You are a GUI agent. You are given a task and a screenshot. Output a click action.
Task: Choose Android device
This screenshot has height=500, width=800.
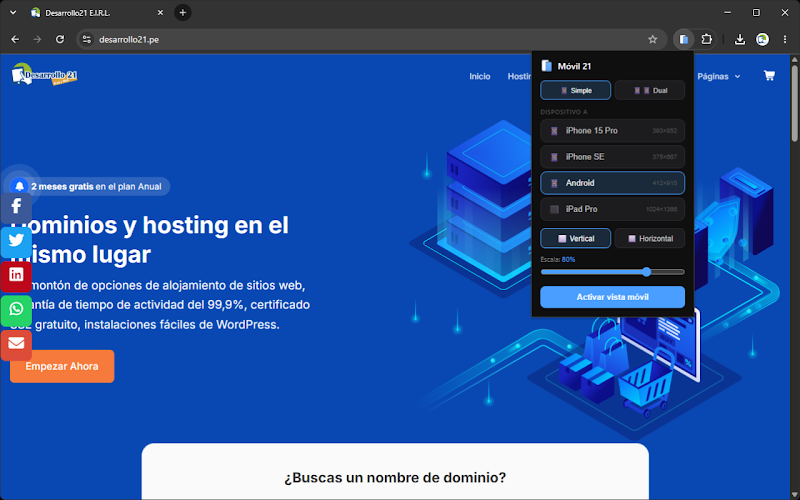[x=613, y=183]
